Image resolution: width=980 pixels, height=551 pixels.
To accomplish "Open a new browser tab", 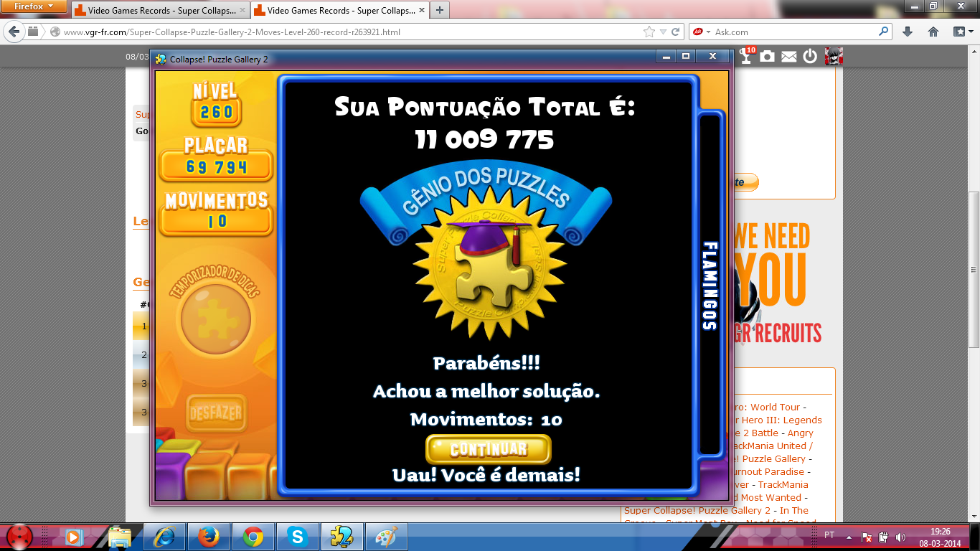I will point(439,10).
